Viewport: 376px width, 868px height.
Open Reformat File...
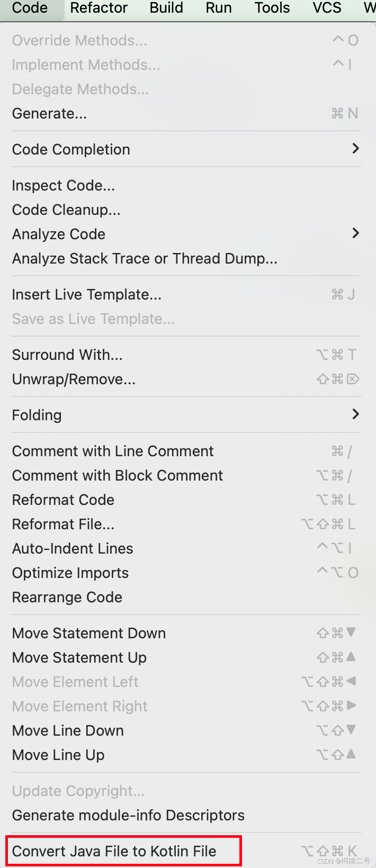[62, 524]
